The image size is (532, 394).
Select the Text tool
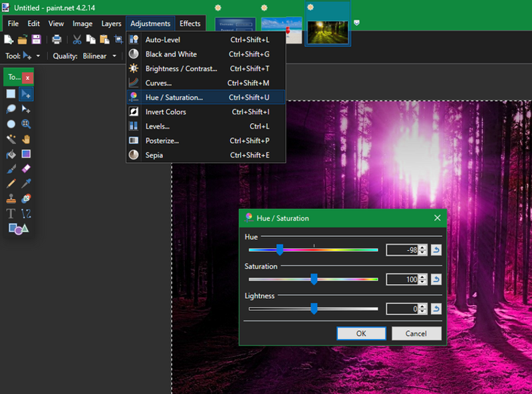pos(11,214)
